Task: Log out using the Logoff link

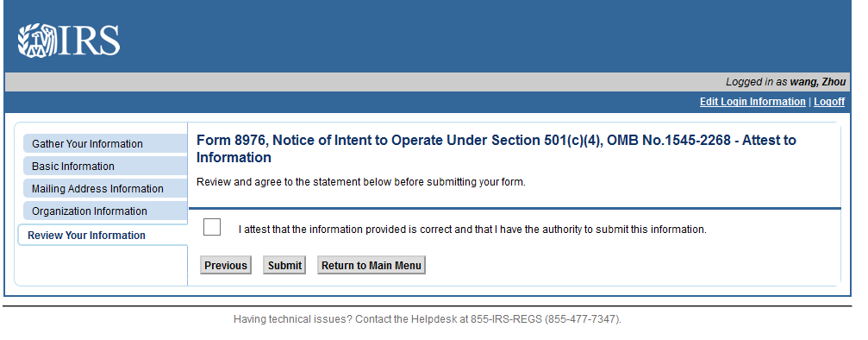Action: (x=828, y=102)
